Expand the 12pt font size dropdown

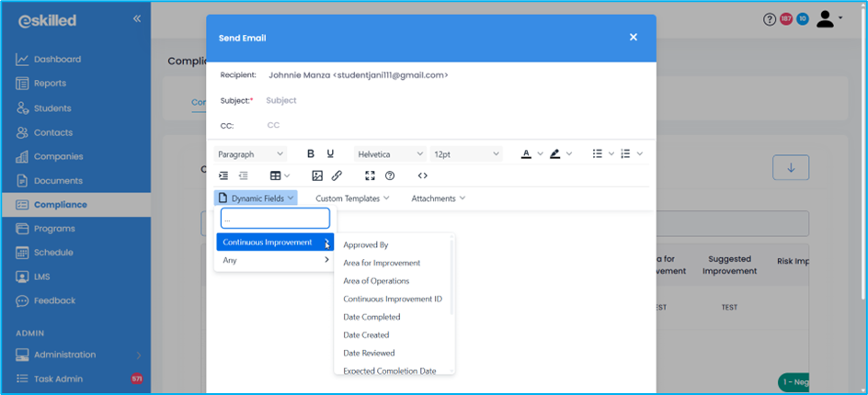tap(466, 154)
